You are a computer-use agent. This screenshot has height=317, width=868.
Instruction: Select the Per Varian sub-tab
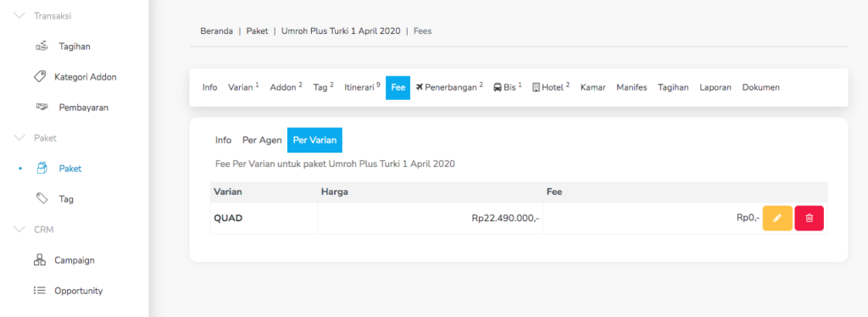pyautogui.click(x=314, y=140)
